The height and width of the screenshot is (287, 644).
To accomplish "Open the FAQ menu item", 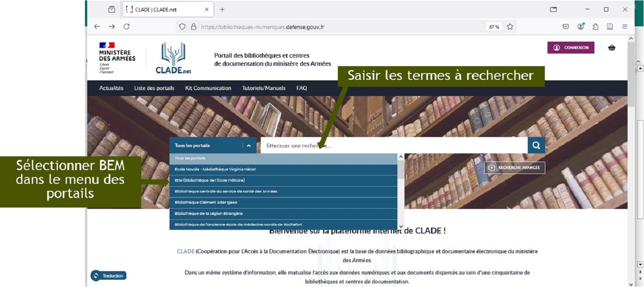I will click(x=302, y=88).
